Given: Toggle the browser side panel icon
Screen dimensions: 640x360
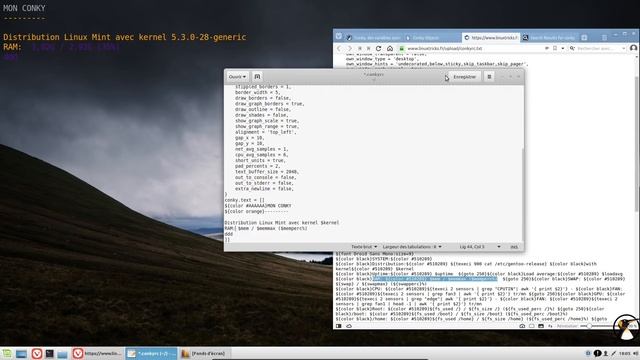Looking at the screenshot, I should point(338,326).
